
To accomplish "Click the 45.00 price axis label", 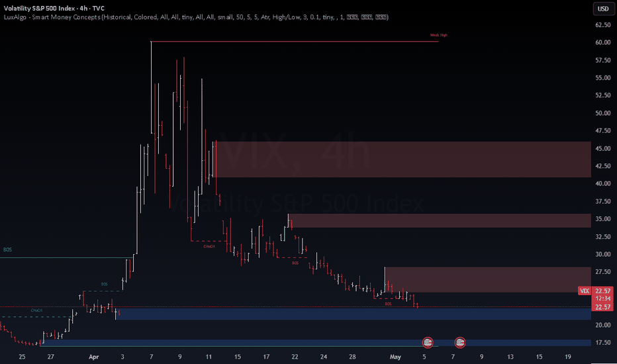I will [x=603, y=148].
